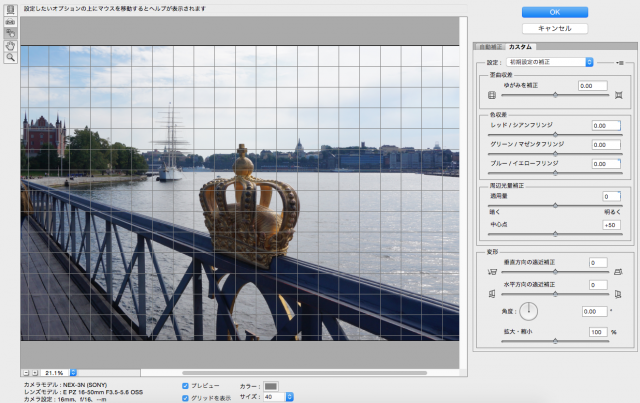Viewport: 640px width, 403px height.
Task: Click the zoom out minus button
Action: 25,372
